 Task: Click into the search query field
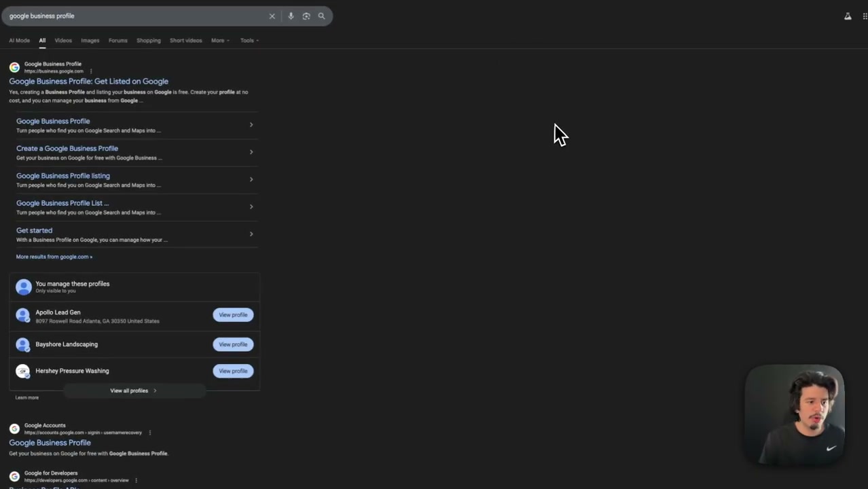(x=136, y=16)
